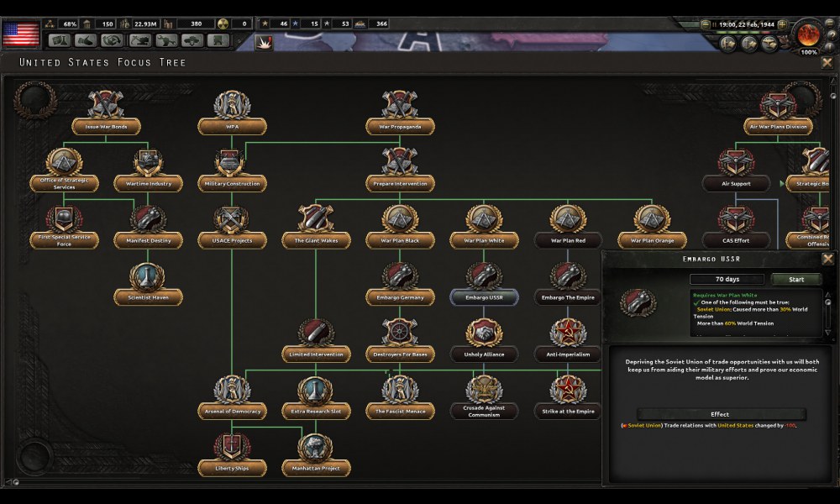
Task: Select the Strike at the Empire focus
Action: (568, 396)
